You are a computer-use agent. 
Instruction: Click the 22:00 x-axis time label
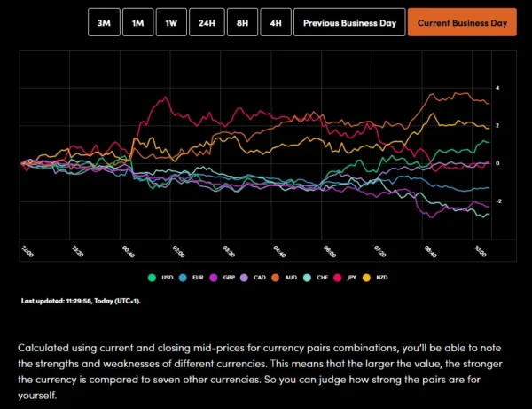pos(26,251)
